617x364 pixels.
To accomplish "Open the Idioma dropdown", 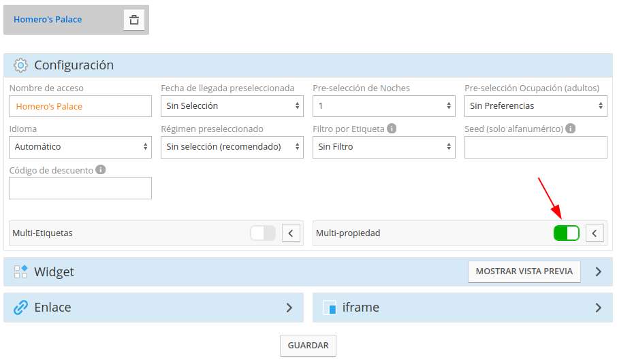I will point(80,147).
